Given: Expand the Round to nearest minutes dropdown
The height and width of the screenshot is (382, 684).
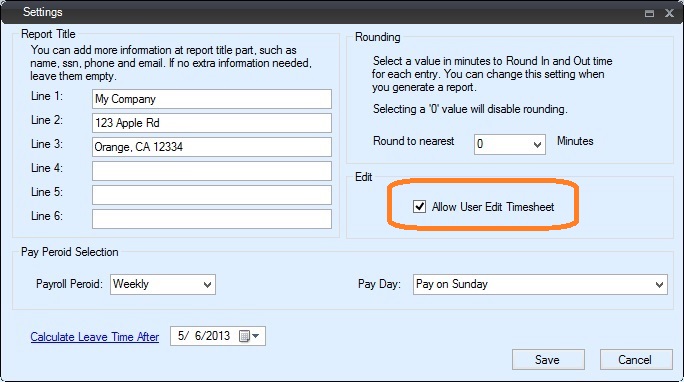Looking at the screenshot, I should click(x=510, y=144).
